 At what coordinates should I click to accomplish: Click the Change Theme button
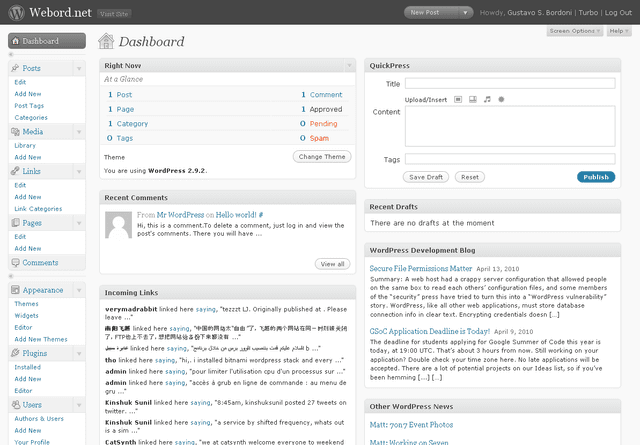coord(322,157)
